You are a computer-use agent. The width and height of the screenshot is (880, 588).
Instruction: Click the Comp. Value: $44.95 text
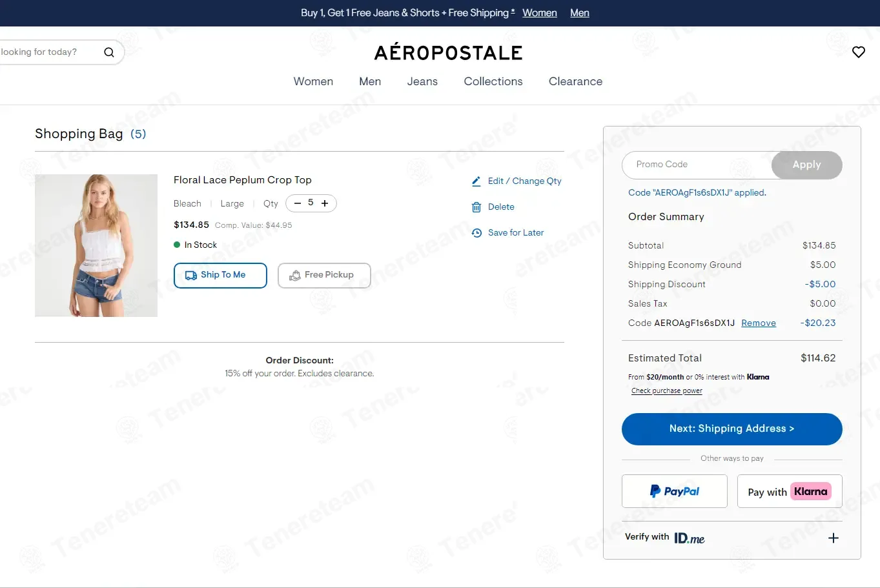point(254,225)
